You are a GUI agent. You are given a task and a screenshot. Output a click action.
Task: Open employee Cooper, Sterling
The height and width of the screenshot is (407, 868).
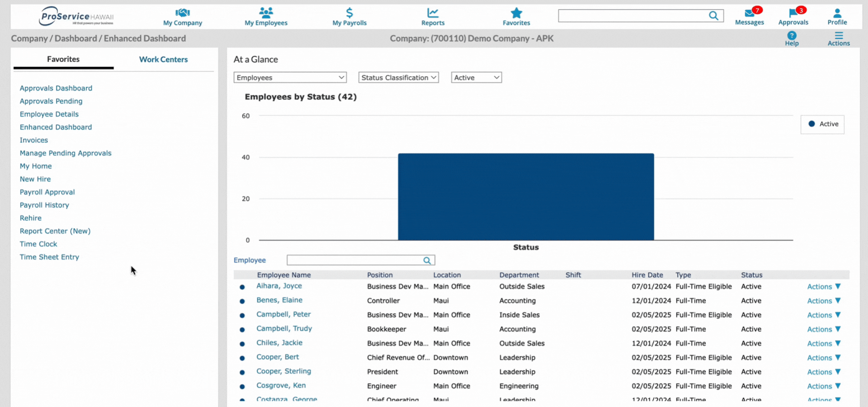click(x=283, y=371)
